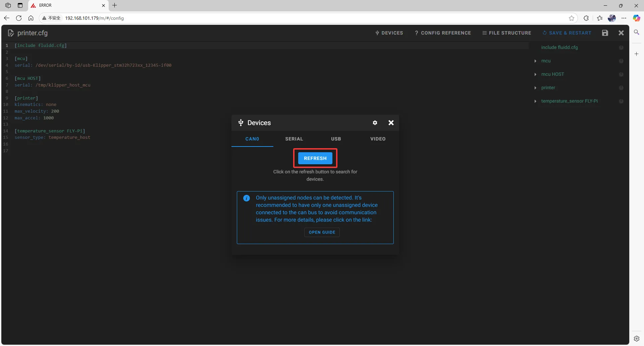
Task: Close the printer.cfg editor with X icon
Action: (621, 33)
